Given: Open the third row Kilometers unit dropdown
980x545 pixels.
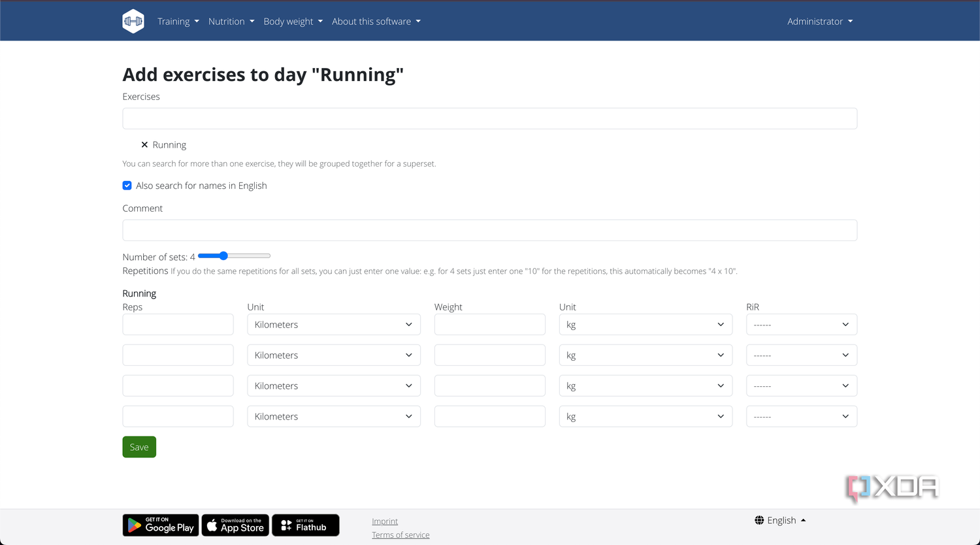Looking at the screenshot, I should pos(334,386).
